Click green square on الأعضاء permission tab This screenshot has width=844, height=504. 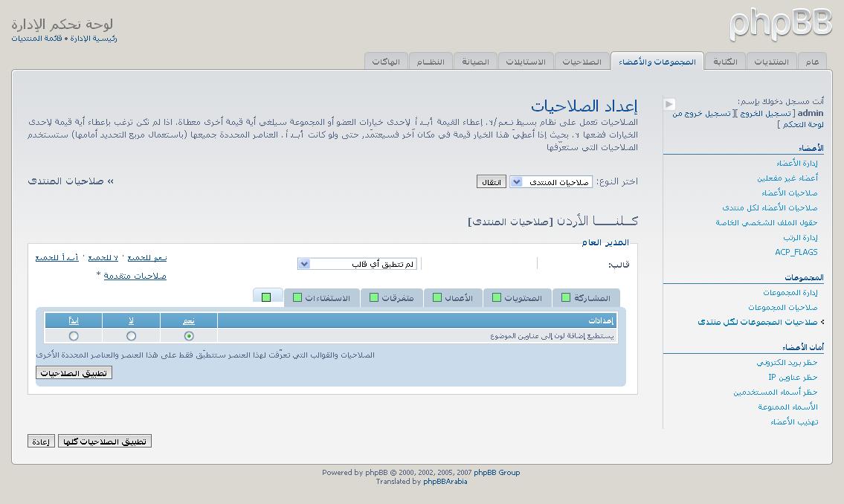click(438, 298)
